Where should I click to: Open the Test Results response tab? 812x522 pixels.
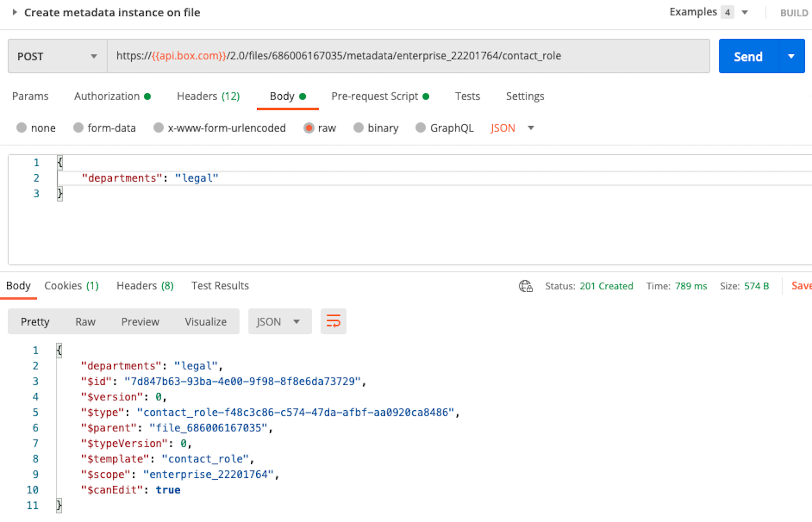click(x=220, y=286)
